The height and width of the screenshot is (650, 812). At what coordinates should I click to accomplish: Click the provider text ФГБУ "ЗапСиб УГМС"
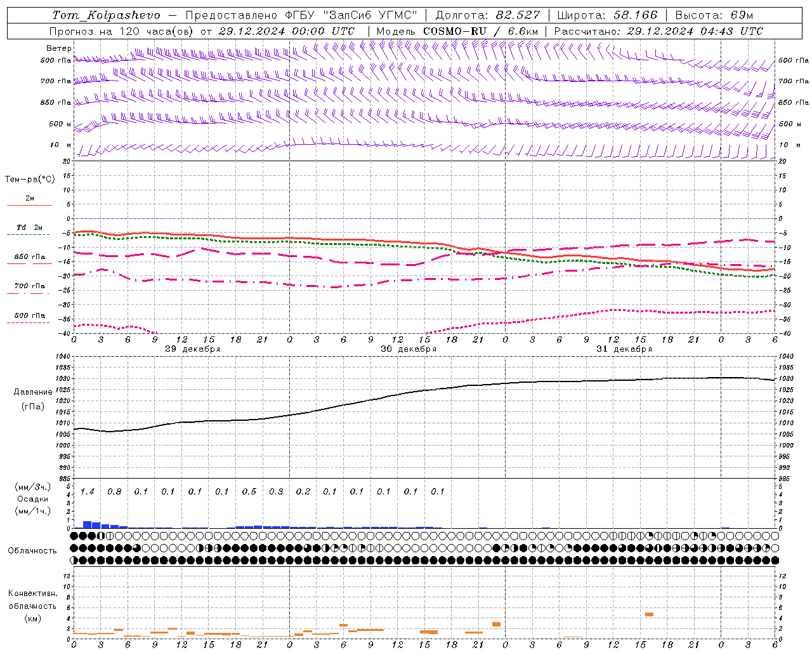(x=352, y=15)
